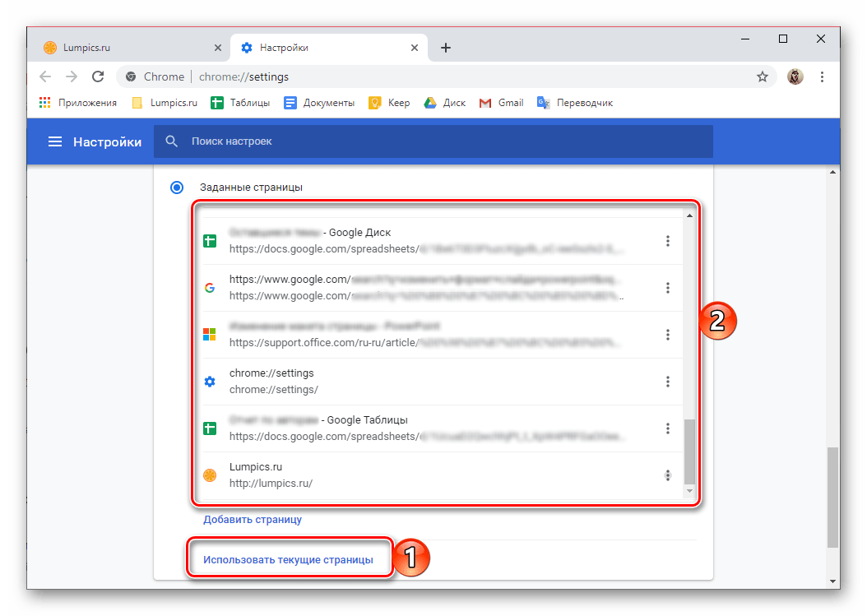The width and height of the screenshot is (867, 616).
Task: Click the Google Диск spreadsheet icon
Action: (210, 241)
